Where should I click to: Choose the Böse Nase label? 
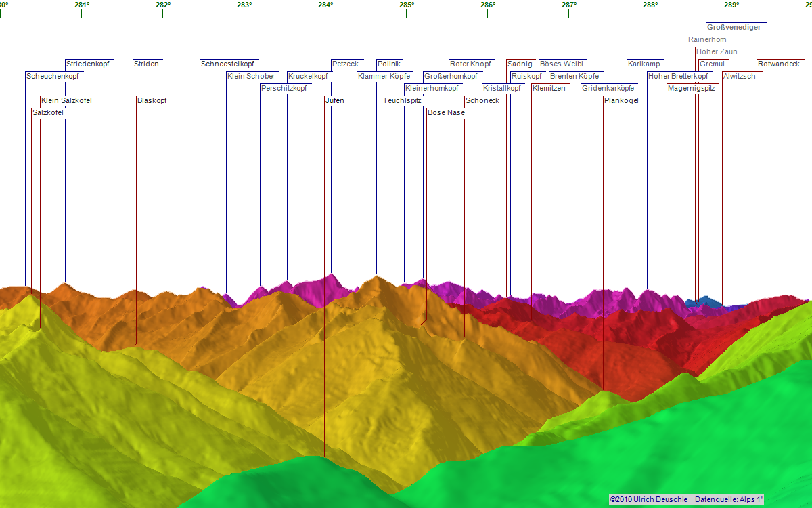(446, 113)
